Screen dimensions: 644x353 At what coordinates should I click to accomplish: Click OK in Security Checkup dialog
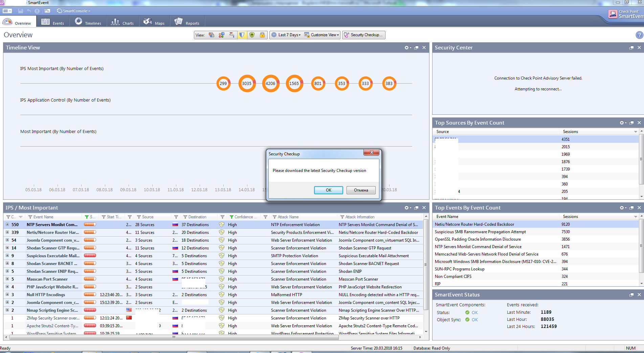point(328,190)
